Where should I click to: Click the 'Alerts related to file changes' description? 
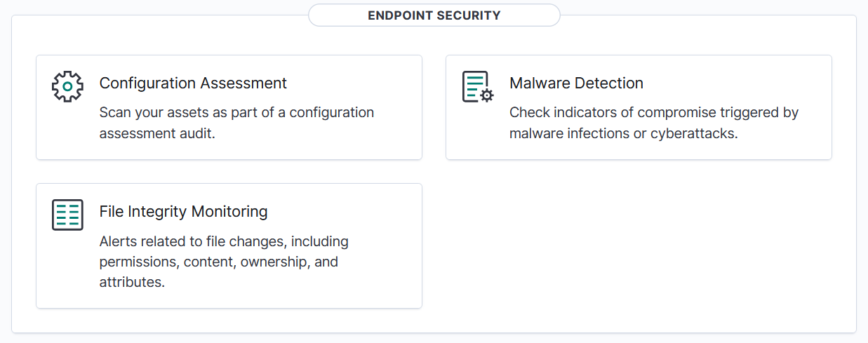coord(224,241)
